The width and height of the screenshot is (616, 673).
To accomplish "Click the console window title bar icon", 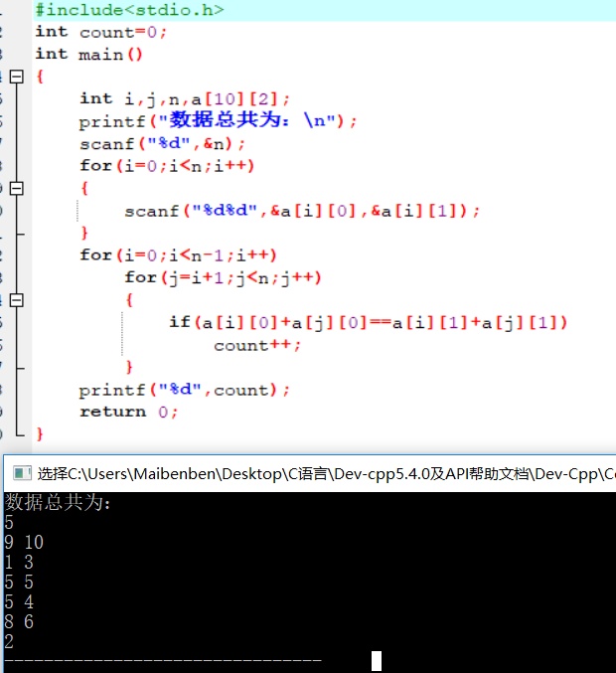I will click(20, 473).
